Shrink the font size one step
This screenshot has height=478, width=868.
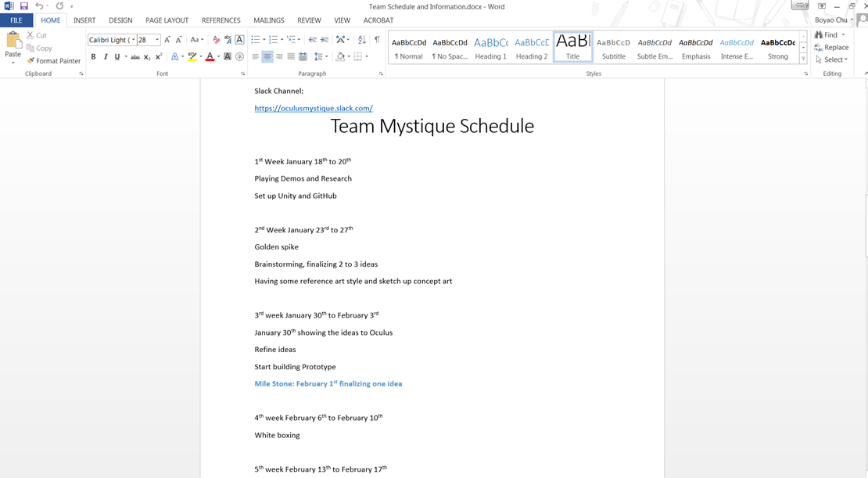pyautogui.click(x=179, y=40)
